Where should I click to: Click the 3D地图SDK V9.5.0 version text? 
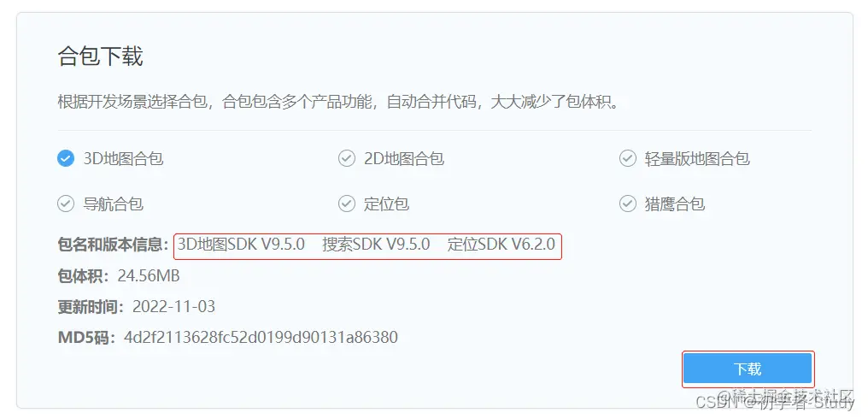point(242,245)
